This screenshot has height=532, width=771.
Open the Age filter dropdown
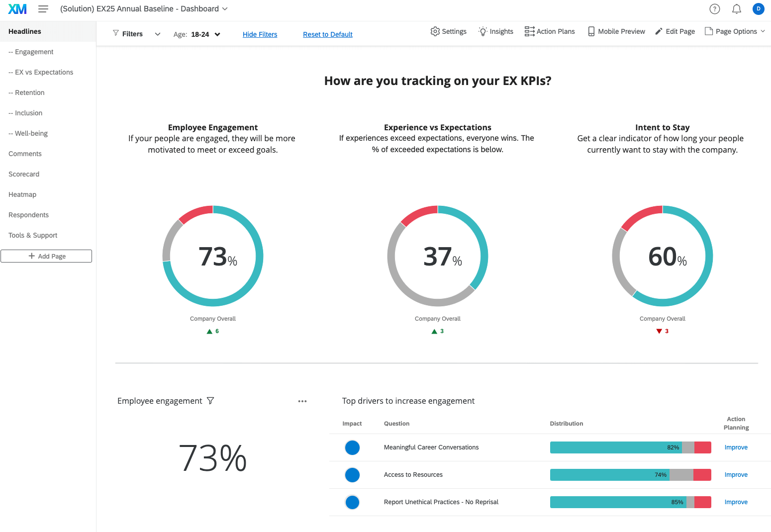pyautogui.click(x=218, y=34)
